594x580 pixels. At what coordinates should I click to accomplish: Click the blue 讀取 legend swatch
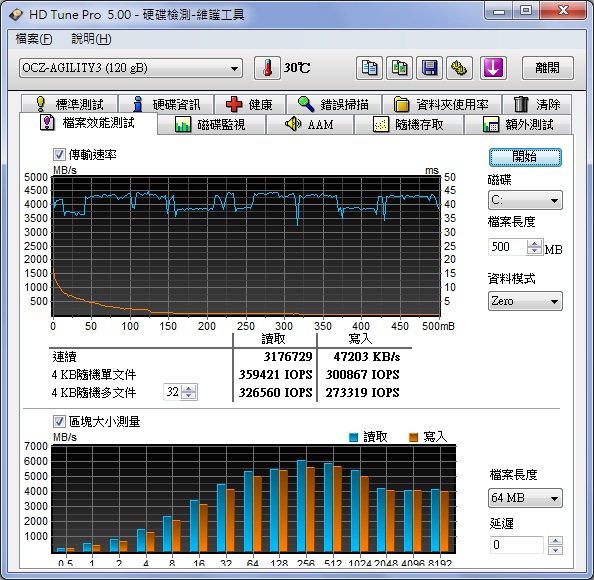click(x=353, y=437)
